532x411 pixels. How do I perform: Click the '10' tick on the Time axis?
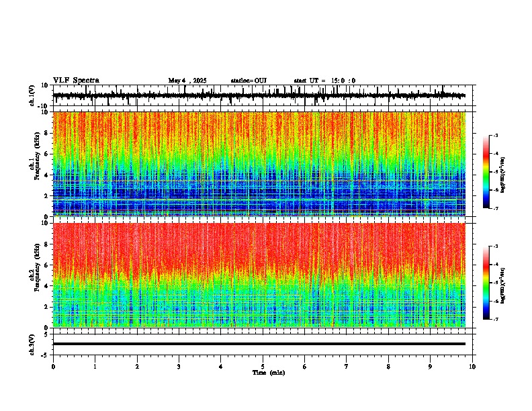472,367
